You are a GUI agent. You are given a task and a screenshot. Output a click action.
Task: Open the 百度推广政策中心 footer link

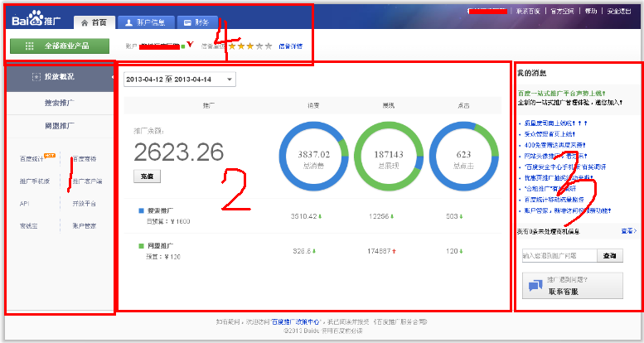point(295,322)
